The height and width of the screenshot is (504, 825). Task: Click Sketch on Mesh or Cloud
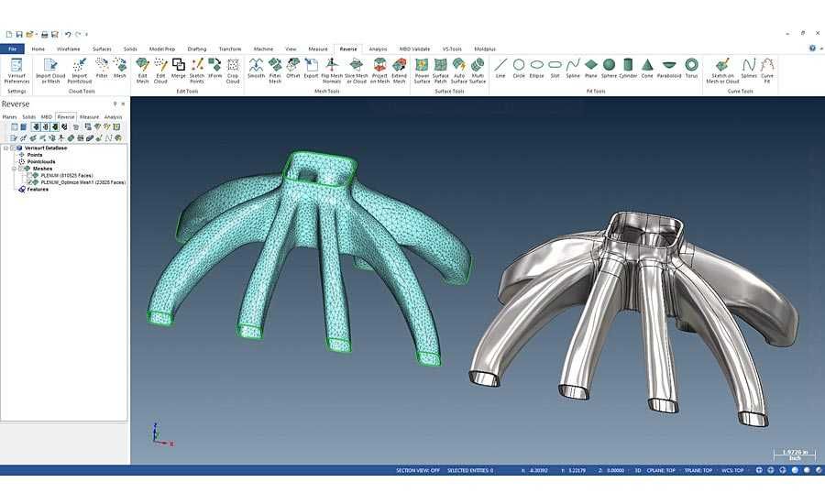722,71
